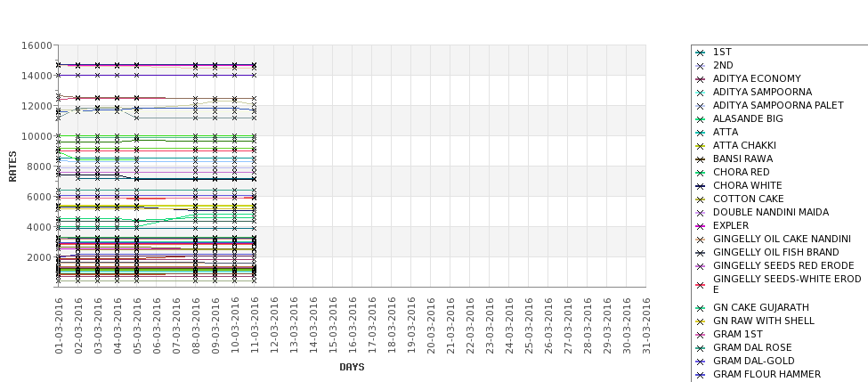Click the 2000 y-axis tick label
This screenshot has height=382, width=868.
click(x=40, y=256)
